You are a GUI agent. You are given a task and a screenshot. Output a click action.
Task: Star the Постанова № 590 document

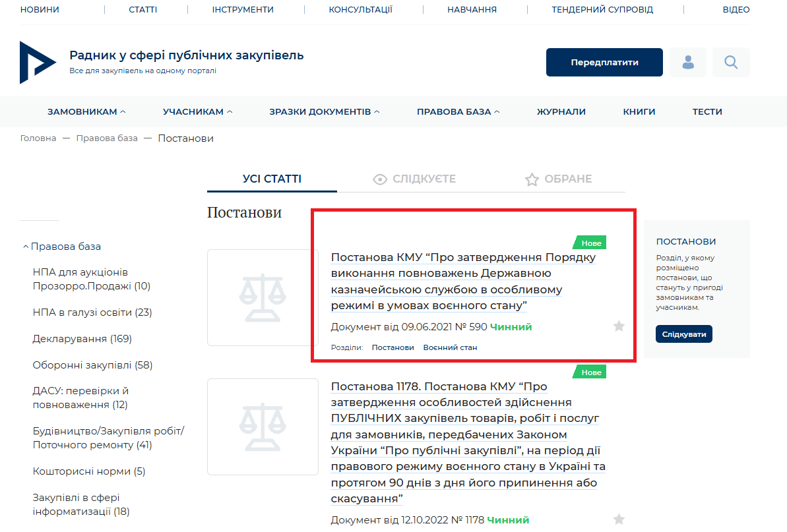[x=619, y=326]
